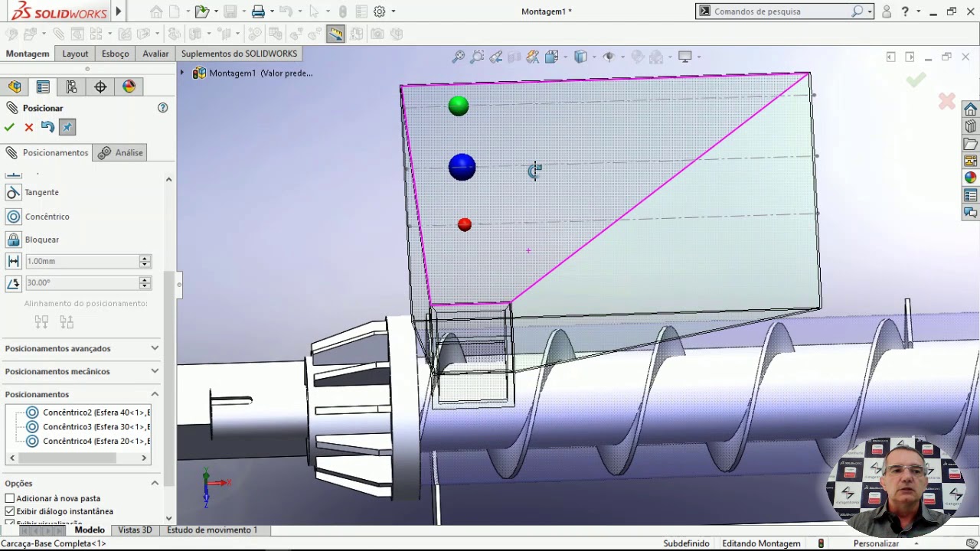Expand Posicionamentos mecânicos section
Image resolution: width=980 pixels, height=551 pixels.
point(82,371)
